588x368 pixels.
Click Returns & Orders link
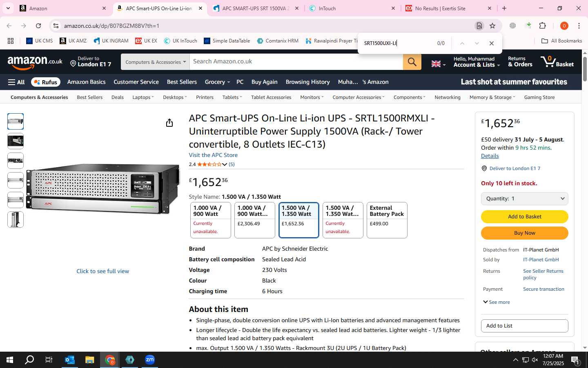click(x=520, y=62)
